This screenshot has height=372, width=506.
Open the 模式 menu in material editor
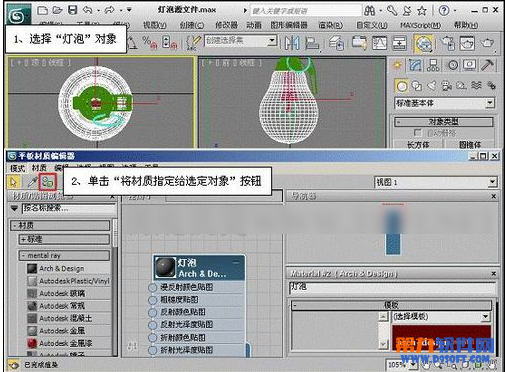tap(17, 168)
